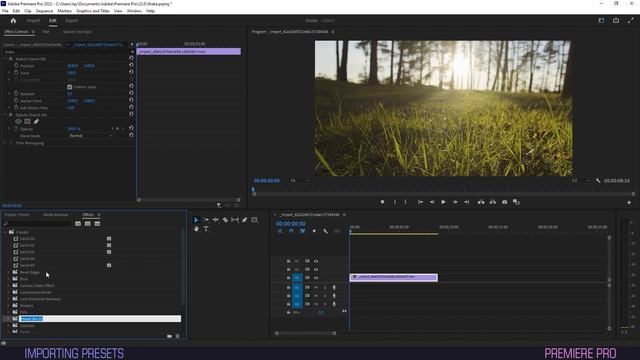Click Go to Out point button

pos(467,202)
